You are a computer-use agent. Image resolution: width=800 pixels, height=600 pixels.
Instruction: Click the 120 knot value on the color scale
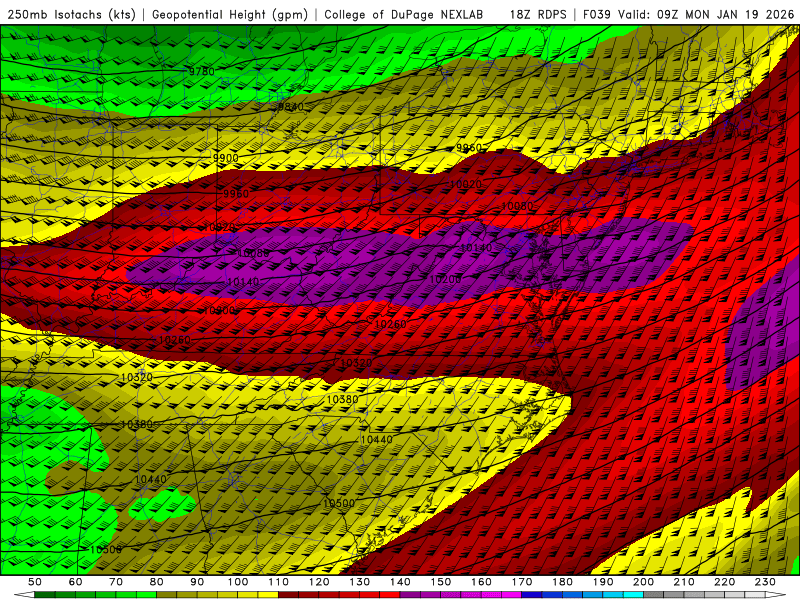[x=319, y=582]
